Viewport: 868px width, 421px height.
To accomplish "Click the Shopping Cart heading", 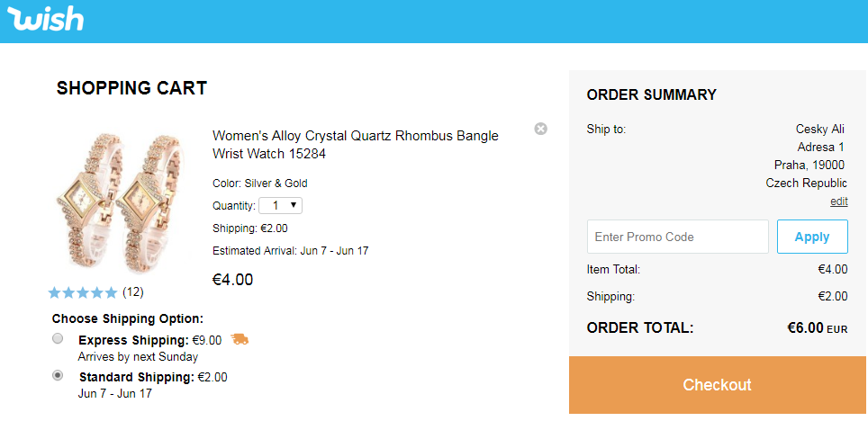I will pyautogui.click(x=131, y=88).
